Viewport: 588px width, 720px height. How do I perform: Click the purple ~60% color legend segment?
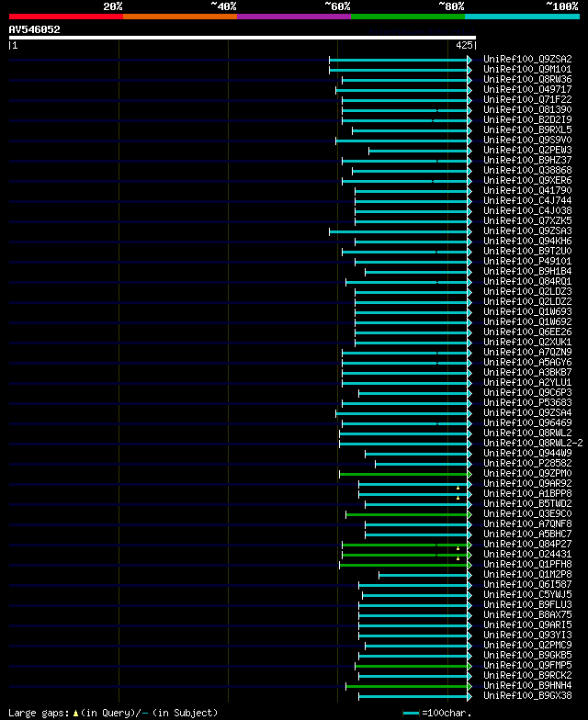coord(294,17)
